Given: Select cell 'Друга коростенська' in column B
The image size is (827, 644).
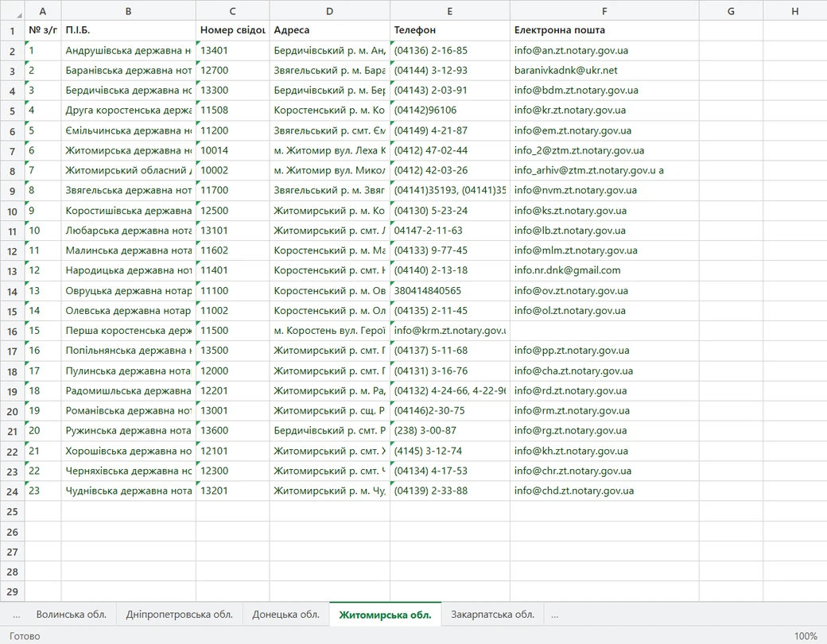Looking at the screenshot, I should pos(128,111).
